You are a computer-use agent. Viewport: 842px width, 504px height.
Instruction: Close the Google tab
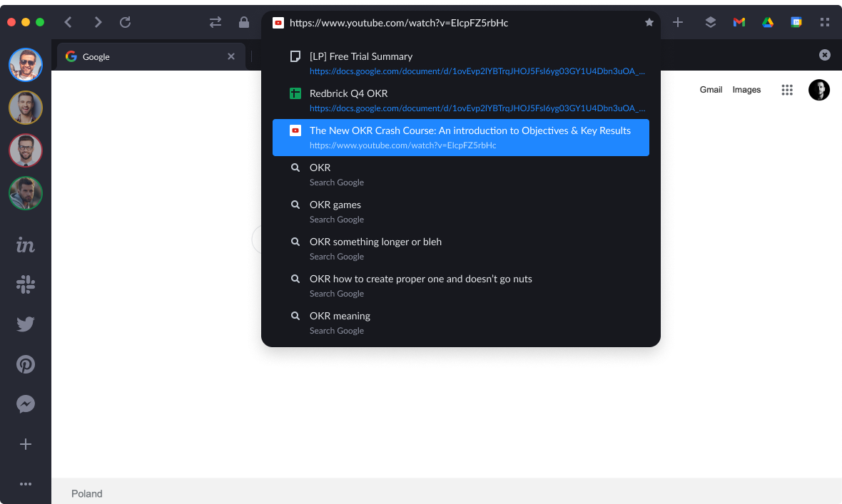[x=231, y=56]
